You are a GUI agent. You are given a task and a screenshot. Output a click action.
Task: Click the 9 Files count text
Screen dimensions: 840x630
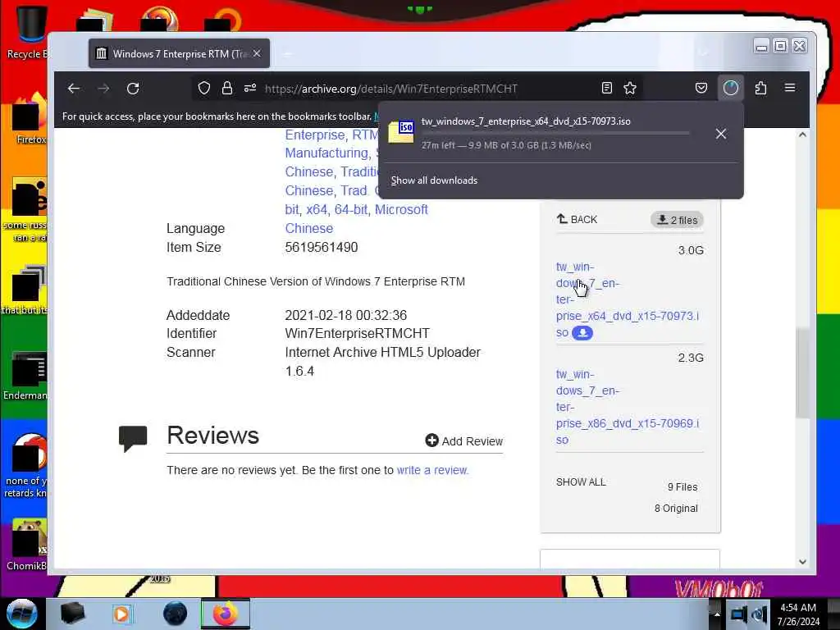(682, 487)
